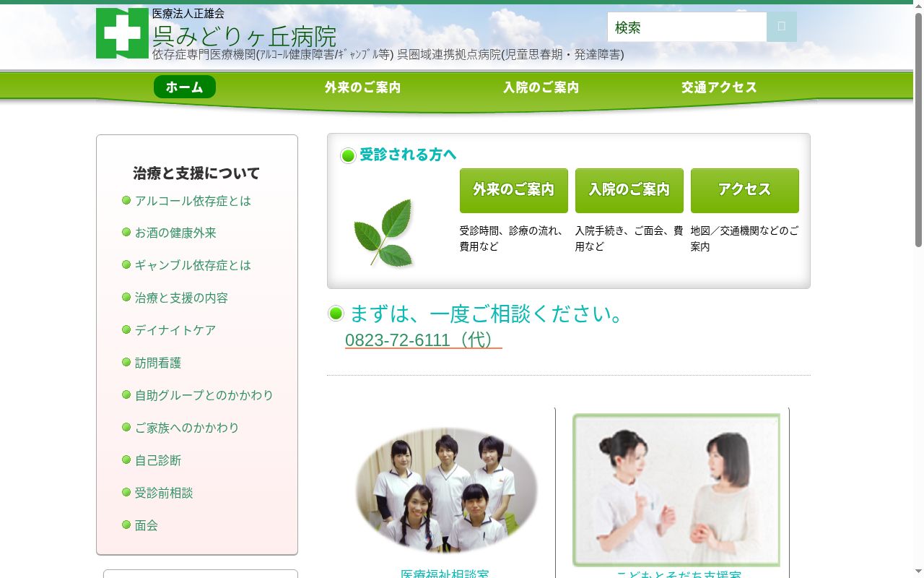Focus the 検索 search input field
The width and height of the screenshot is (924, 578).
tap(687, 27)
